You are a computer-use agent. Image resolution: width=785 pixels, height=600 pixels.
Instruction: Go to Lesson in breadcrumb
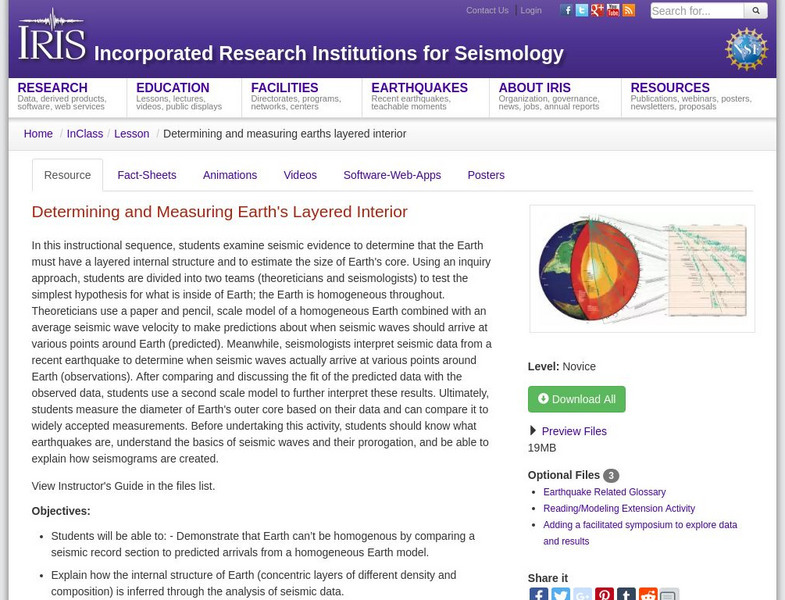tap(132, 134)
